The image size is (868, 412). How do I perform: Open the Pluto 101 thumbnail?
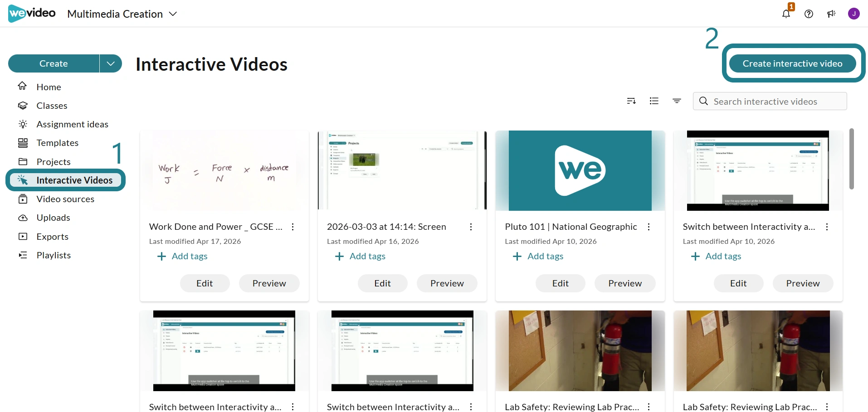click(x=580, y=170)
